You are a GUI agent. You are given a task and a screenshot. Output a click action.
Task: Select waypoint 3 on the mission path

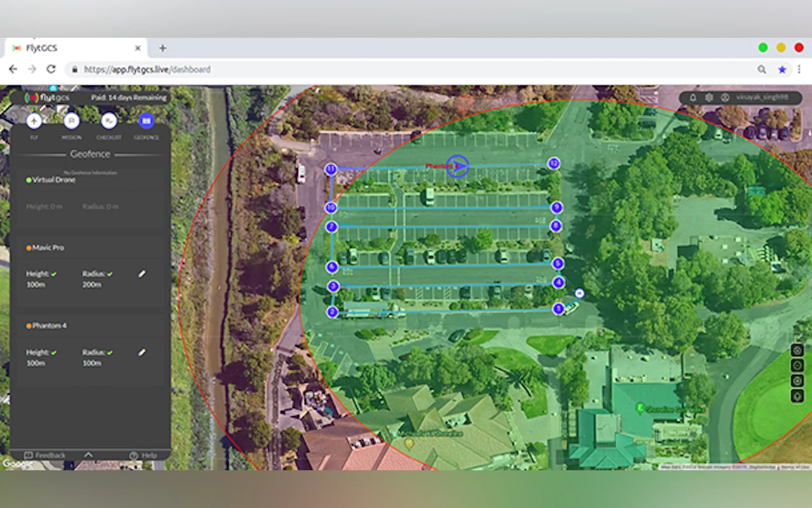(333, 286)
